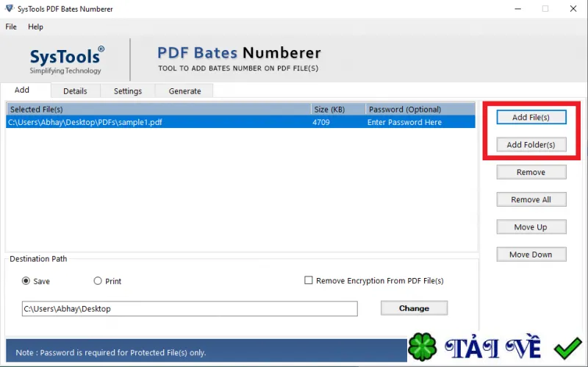Screen dimensions: 588x367
Task: Open the Help menu
Action: (x=35, y=26)
